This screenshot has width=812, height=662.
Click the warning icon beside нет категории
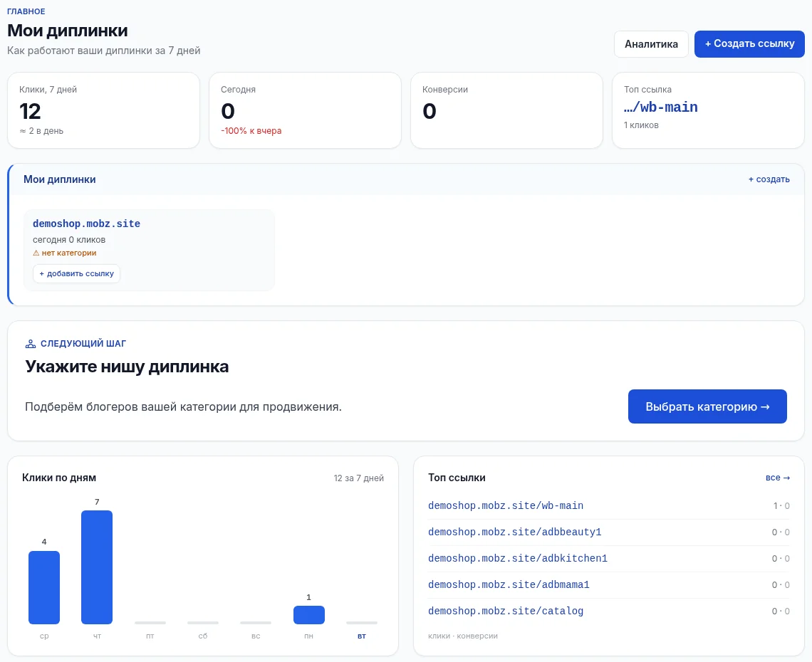tap(36, 253)
